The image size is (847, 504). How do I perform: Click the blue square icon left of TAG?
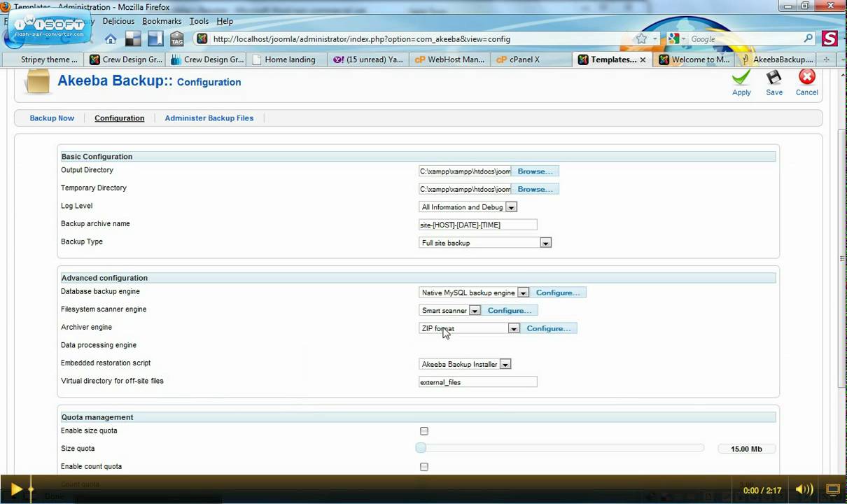tap(155, 39)
